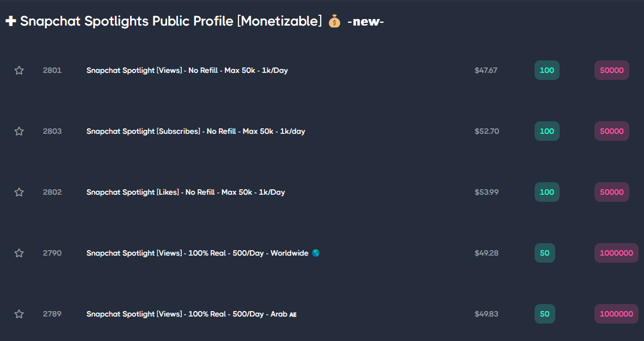Toggle favorite star for service 2802
This screenshot has height=341, width=644.
click(x=19, y=192)
